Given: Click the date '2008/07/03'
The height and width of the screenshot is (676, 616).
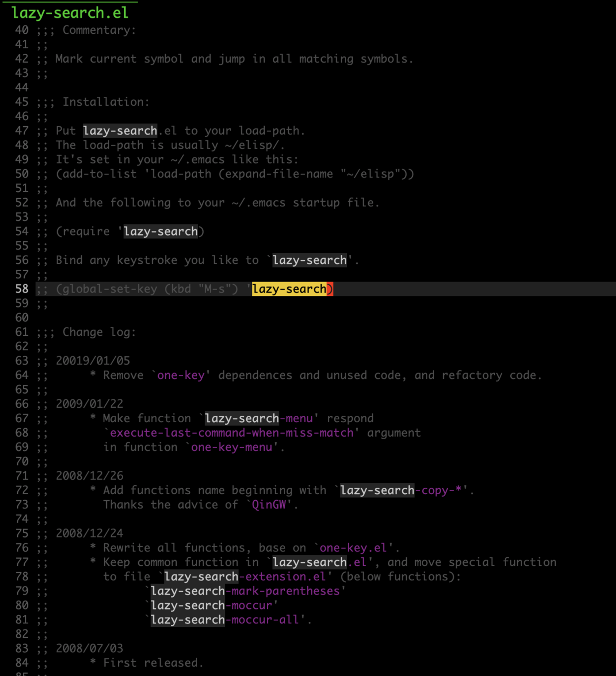Looking at the screenshot, I should [x=89, y=649].
